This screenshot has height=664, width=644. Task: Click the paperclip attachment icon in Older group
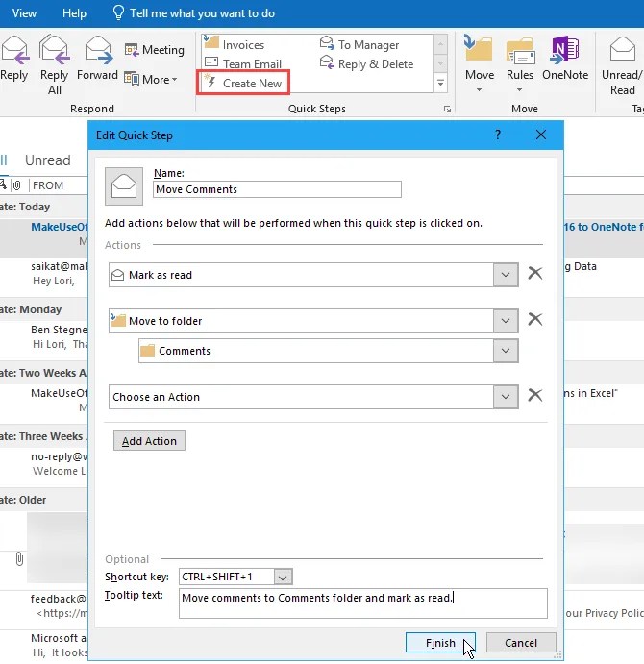coord(19,559)
